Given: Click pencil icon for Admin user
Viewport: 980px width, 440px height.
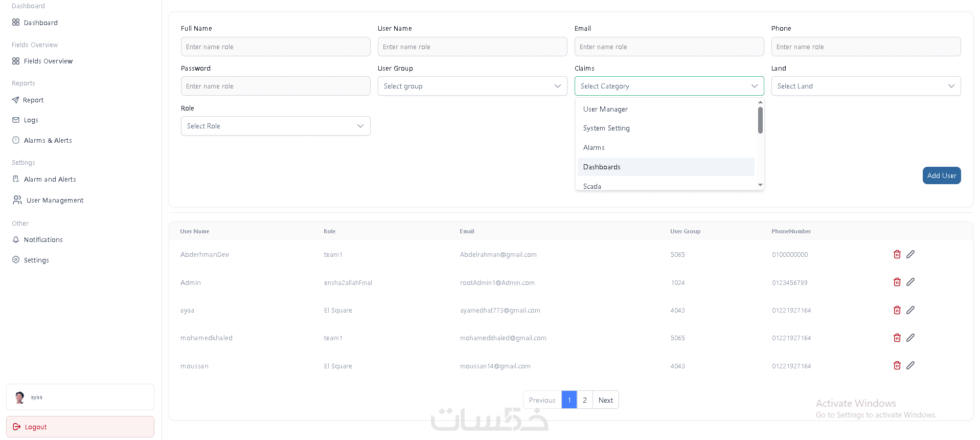Looking at the screenshot, I should (910, 282).
